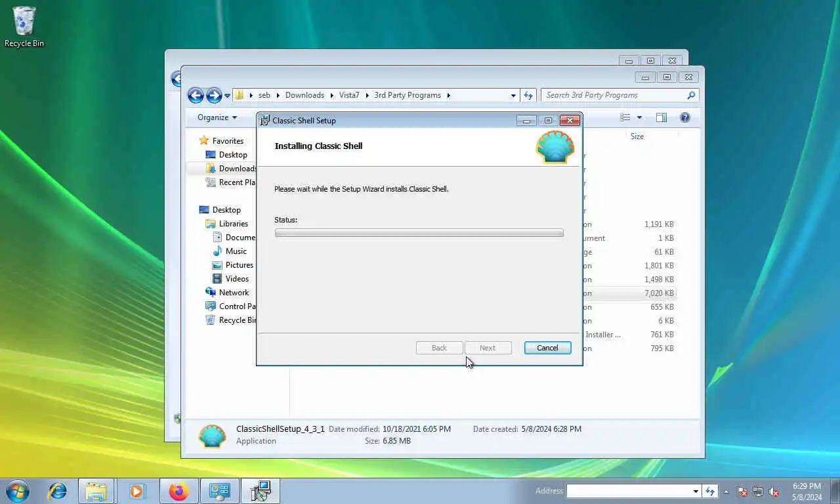
Task: Open the Windows Start button
Action: 18,491
